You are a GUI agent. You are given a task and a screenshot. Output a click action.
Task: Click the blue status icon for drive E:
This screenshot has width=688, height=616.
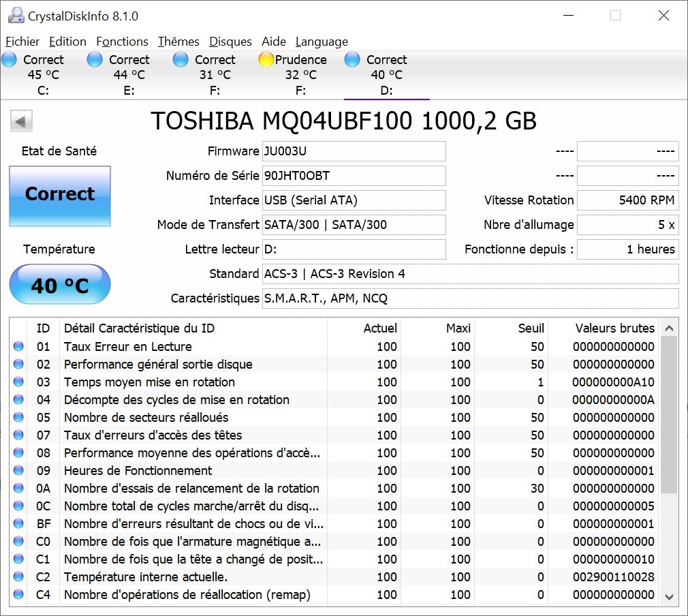point(94,59)
